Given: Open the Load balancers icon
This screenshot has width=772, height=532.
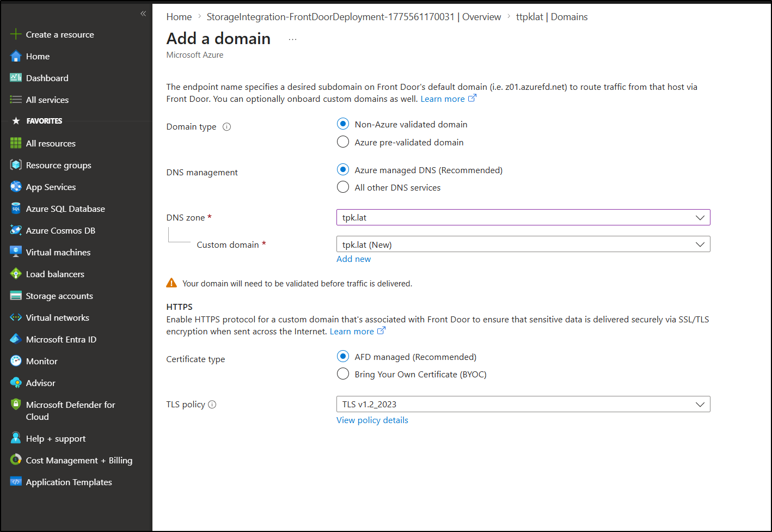Looking at the screenshot, I should (16, 274).
